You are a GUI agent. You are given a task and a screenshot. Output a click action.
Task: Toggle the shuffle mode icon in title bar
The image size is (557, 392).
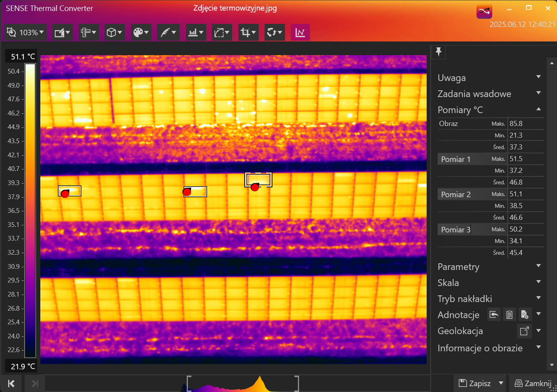click(484, 11)
